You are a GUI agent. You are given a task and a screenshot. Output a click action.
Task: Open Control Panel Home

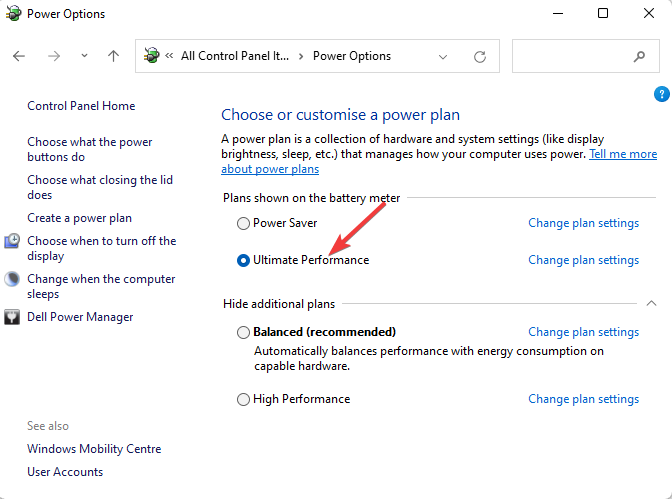(x=81, y=106)
